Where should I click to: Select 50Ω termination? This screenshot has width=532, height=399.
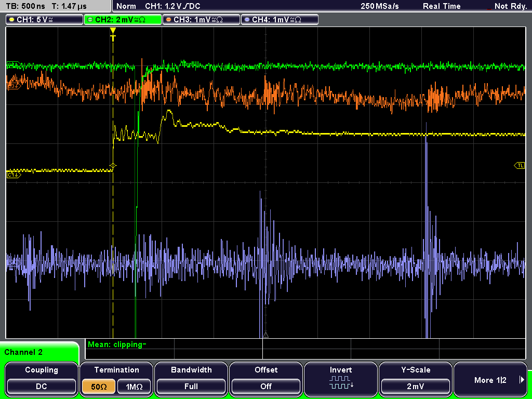click(99, 387)
